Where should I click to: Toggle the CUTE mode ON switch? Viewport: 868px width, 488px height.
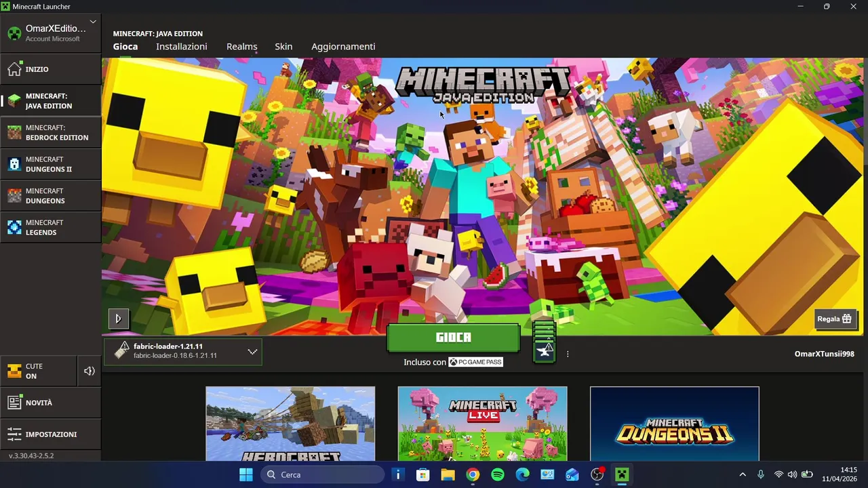[39, 371]
